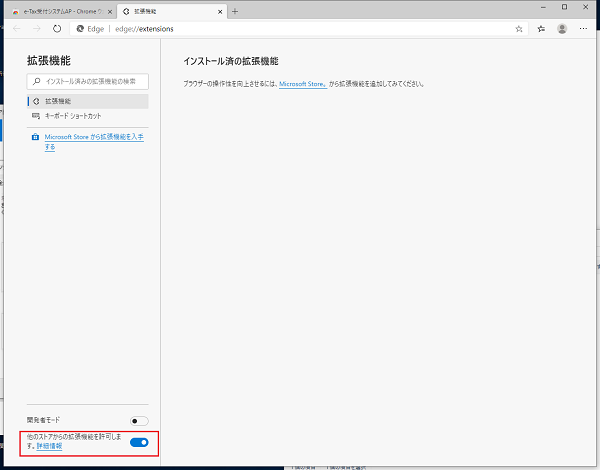Click the インストール済みの拡張機能の検索 search field

[90, 80]
